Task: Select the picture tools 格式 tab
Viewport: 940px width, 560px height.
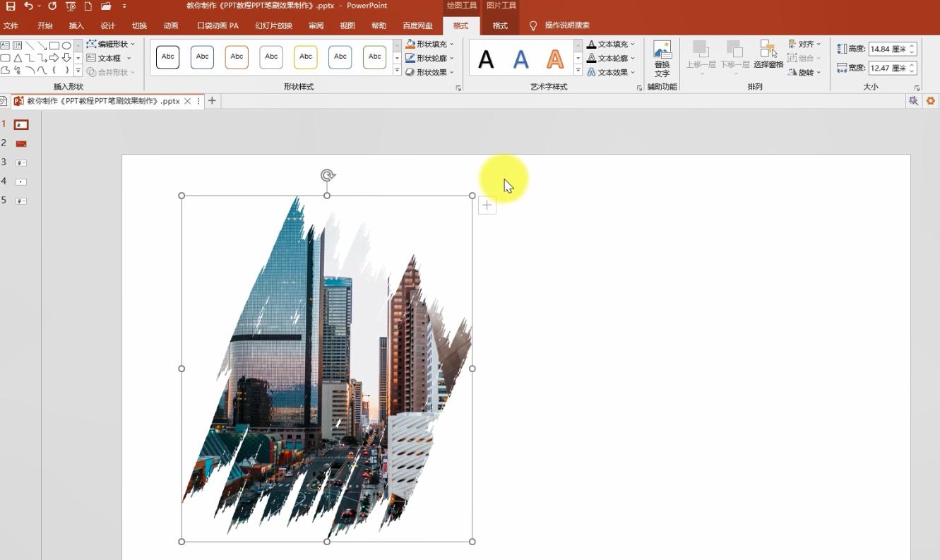Action: [x=500, y=25]
